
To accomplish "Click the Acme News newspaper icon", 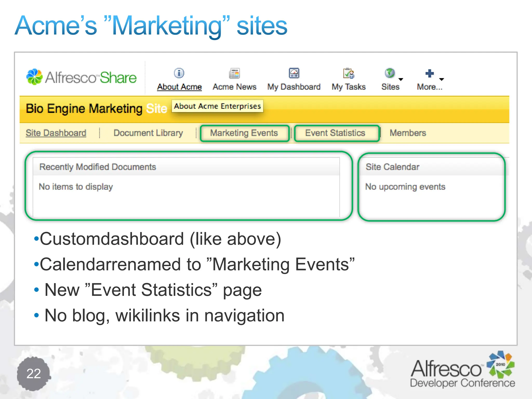I will pyautogui.click(x=234, y=73).
